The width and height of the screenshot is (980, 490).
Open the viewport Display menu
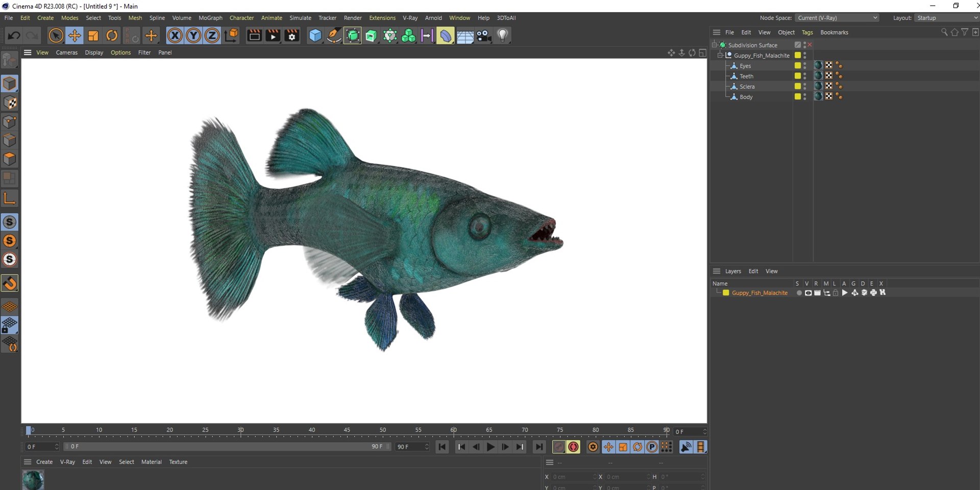[94, 53]
